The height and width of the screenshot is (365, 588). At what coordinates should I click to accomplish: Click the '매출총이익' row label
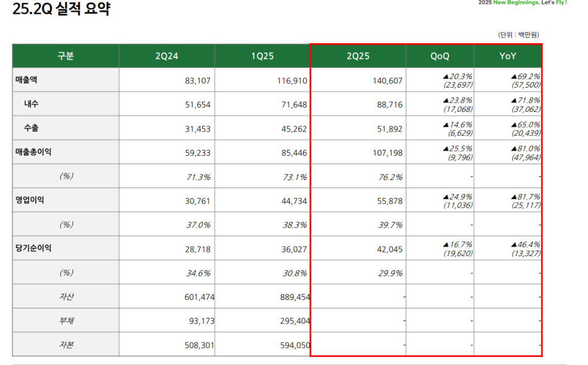[x=33, y=151]
